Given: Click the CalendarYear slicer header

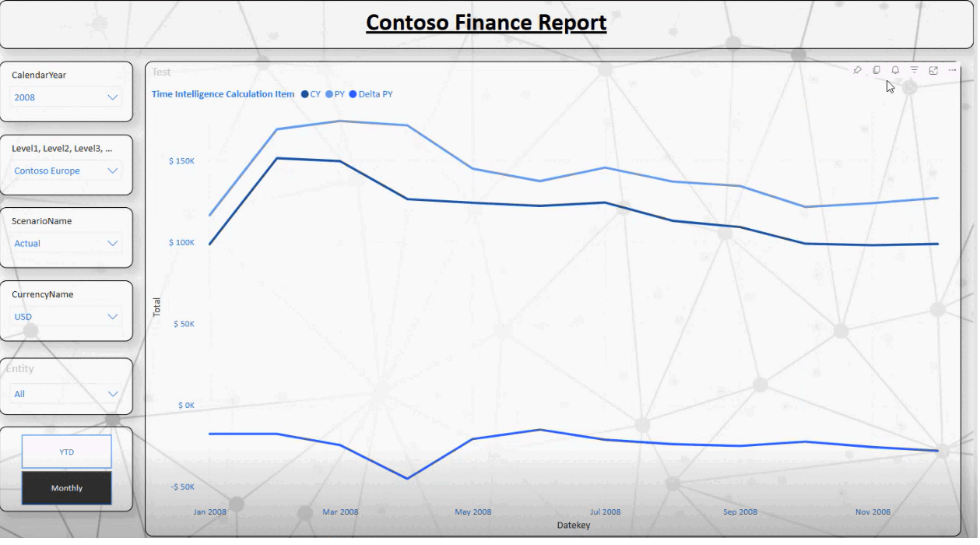Looking at the screenshot, I should [39, 76].
